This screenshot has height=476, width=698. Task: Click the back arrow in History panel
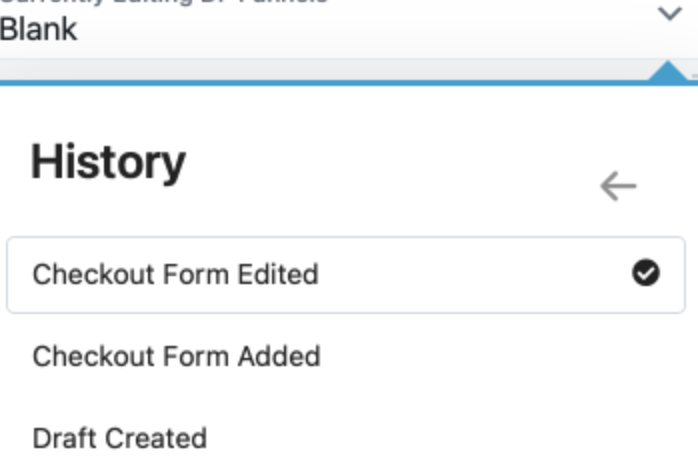(618, 186)
